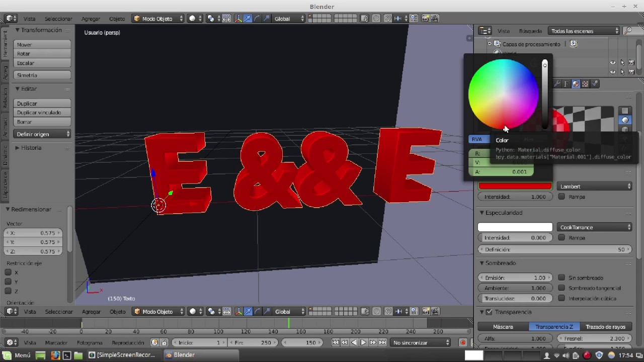Viewport: 644px width, 362px height.
Task: Jump to the last frame in the timeline
Action: 382,342
